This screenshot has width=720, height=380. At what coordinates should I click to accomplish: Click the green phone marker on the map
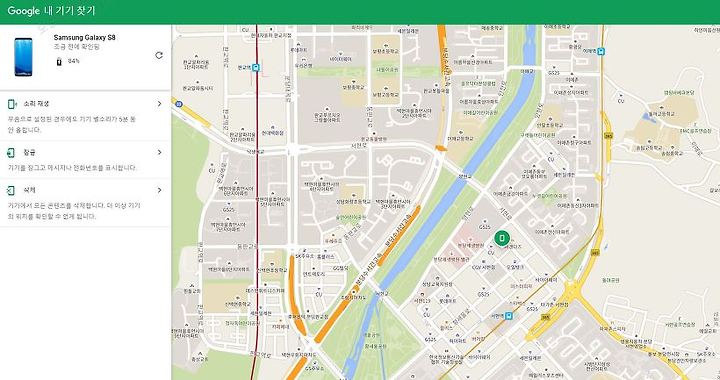[502, 238]
